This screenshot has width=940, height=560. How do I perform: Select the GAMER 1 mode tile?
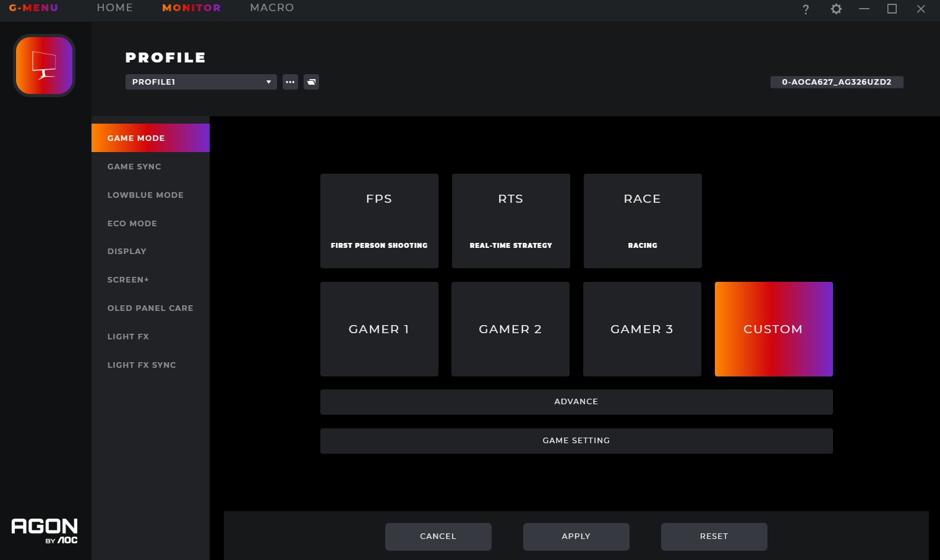(379, 329)
